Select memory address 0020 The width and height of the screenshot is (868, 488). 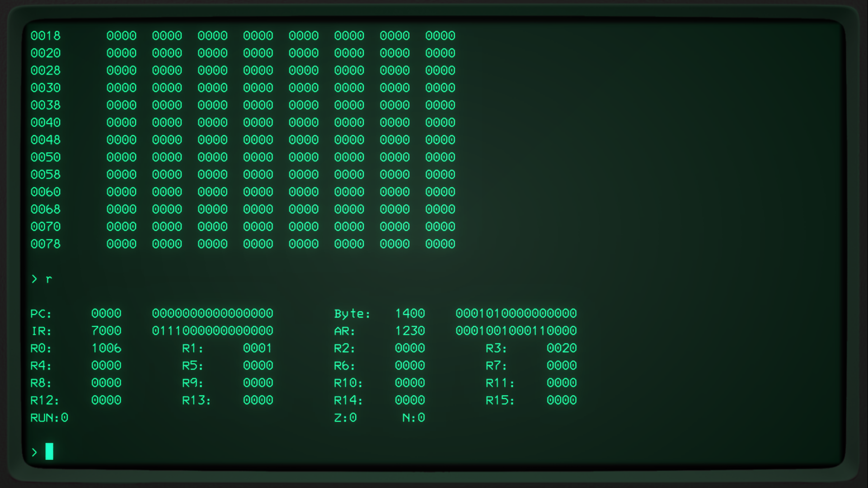(46, 53)
